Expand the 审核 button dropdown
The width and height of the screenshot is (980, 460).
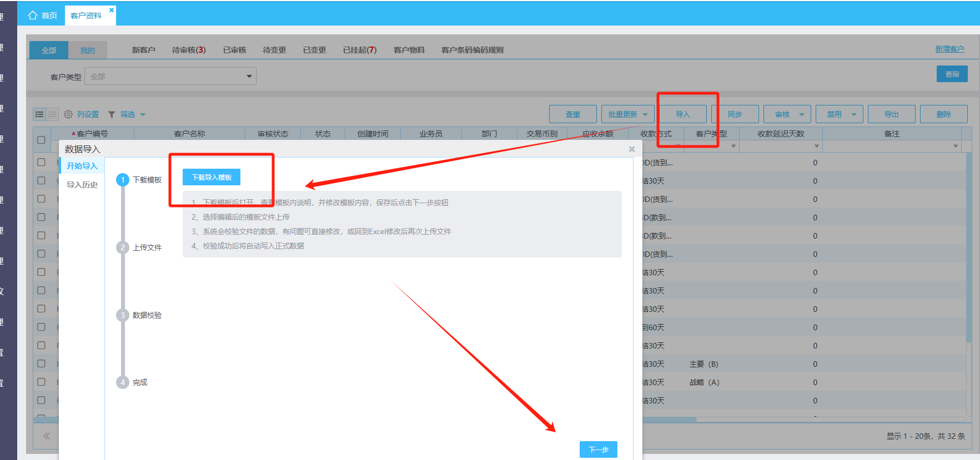pos(802,114)
